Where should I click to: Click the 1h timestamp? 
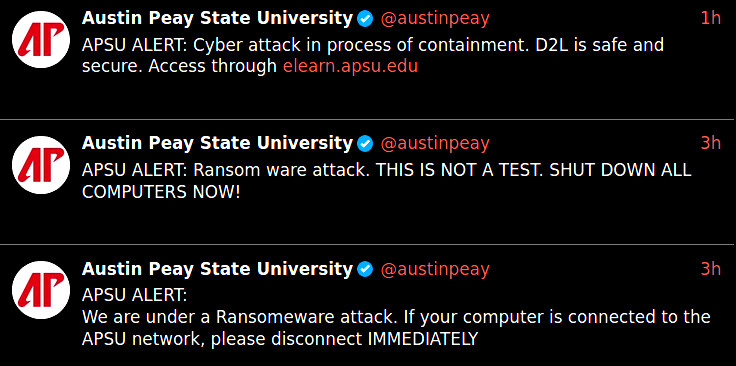coord(710,18)
